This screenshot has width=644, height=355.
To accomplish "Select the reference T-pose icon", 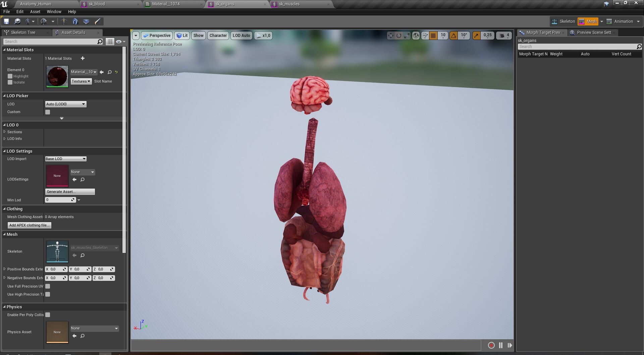I will click(63, 21).
